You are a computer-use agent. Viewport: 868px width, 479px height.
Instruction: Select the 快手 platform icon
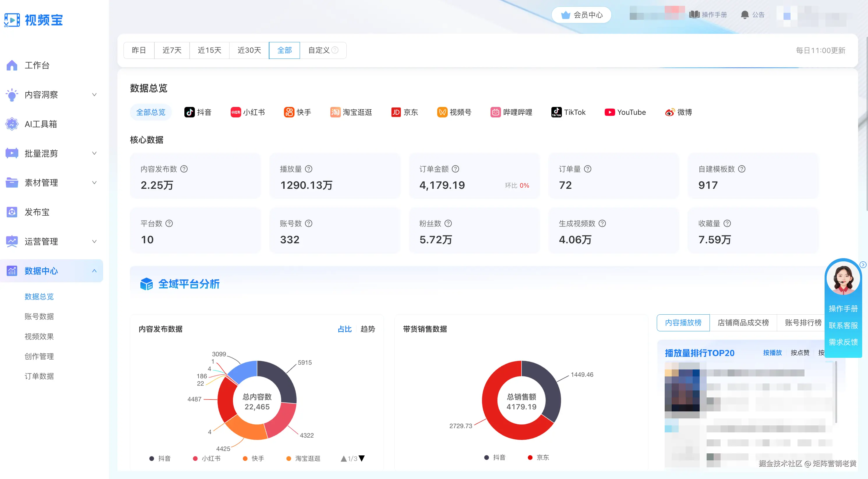pos(289,112)
